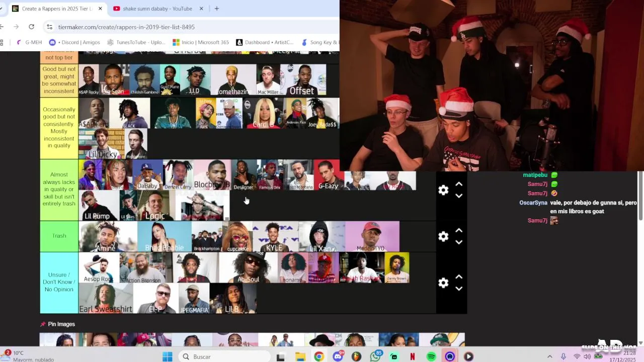Select the Aesop Rock image
Viewport: 644px width, 362px height.
tap(99, 267)
